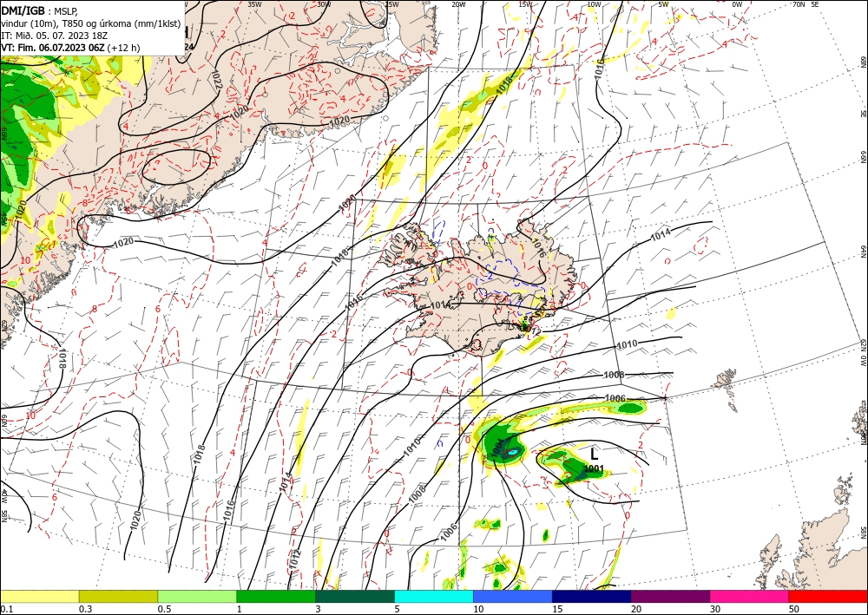Screen dimensions: 868x615
Task: Click the '35W' longitude label at top
Action: [x=254, y=4]
